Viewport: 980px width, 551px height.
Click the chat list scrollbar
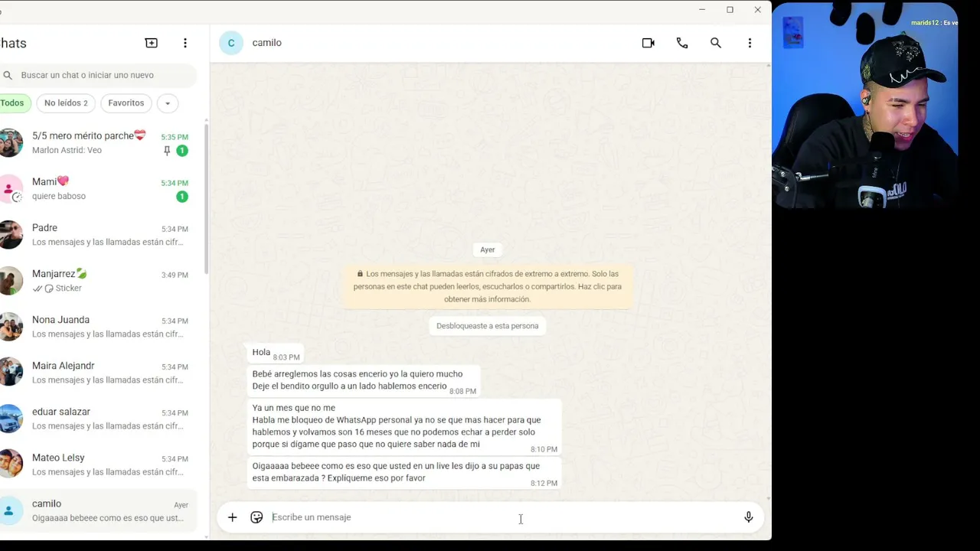205,197
